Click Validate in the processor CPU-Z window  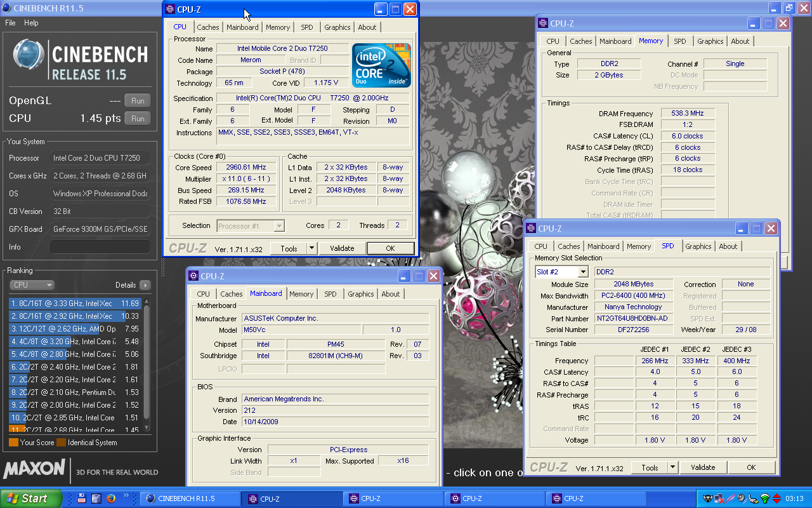[342, 248]
